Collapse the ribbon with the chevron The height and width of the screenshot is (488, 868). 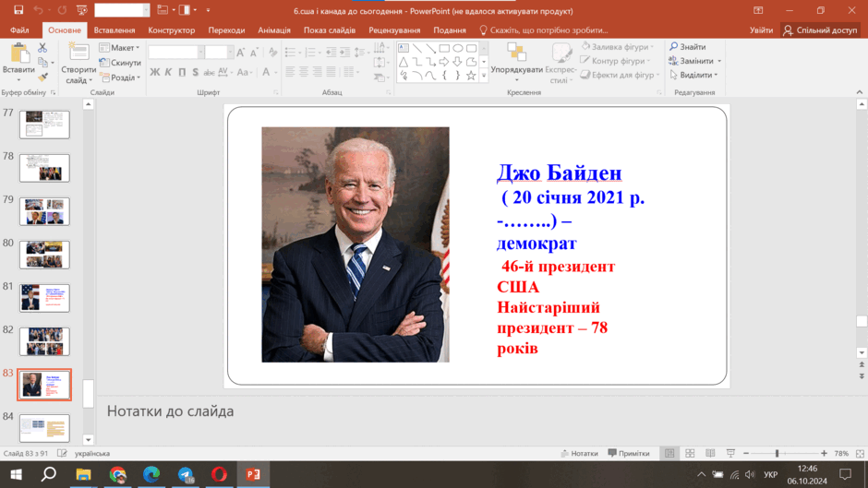pos(859,92)
